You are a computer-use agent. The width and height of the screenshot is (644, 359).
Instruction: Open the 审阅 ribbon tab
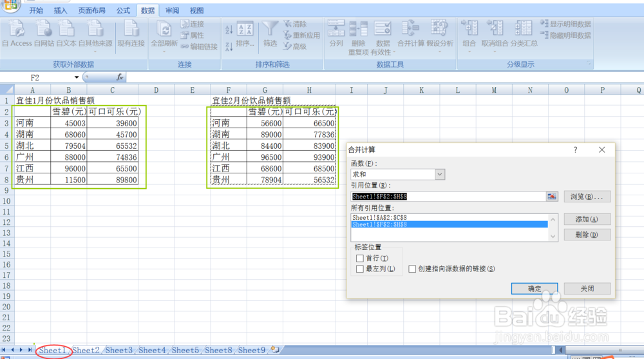(x=172, y=10)
